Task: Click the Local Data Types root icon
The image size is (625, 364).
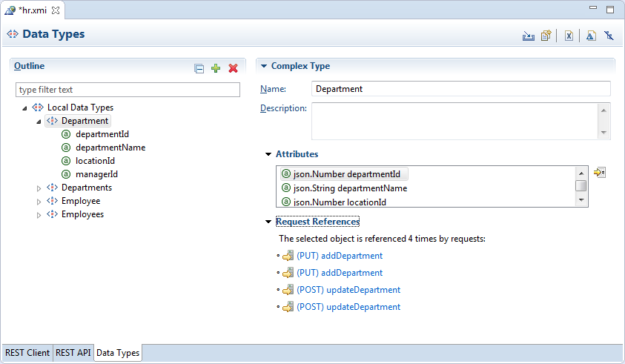Action: click(x=38, y=107)
